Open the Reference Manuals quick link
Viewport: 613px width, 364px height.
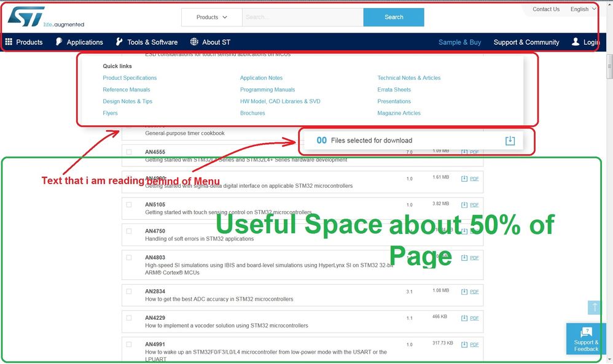click(127, 90)
